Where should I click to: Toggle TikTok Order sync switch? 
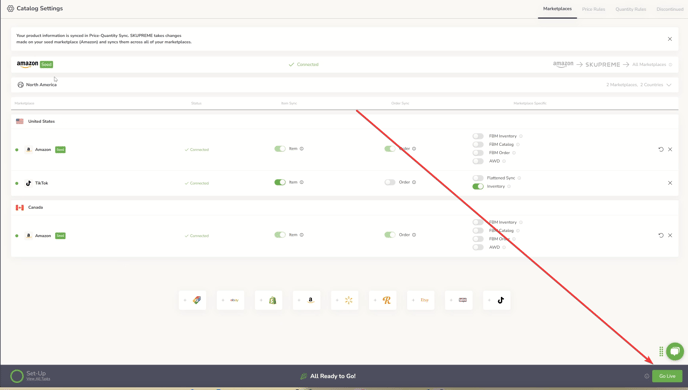click(390, 182)
